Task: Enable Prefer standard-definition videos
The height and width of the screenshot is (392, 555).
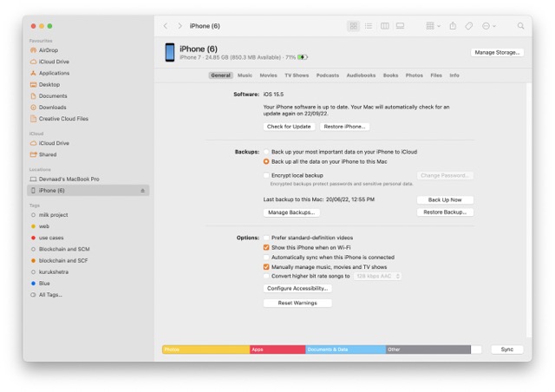Action: pyautogui.click(x=266, y=238)
